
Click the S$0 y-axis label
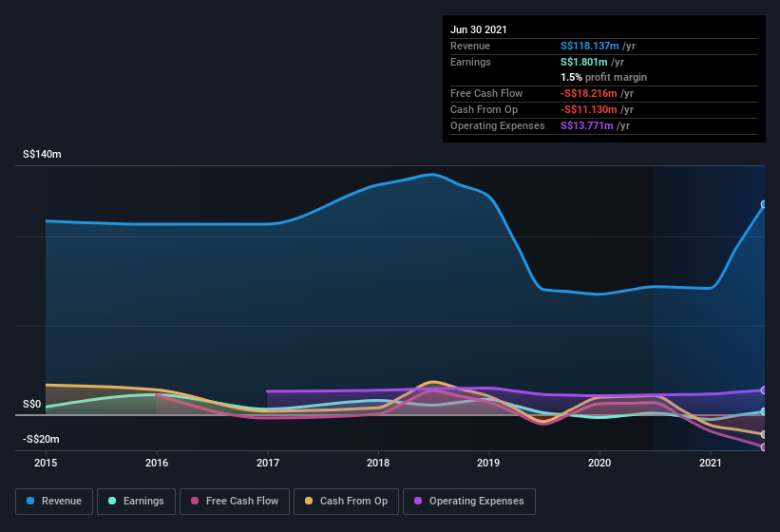coord(32,404)
